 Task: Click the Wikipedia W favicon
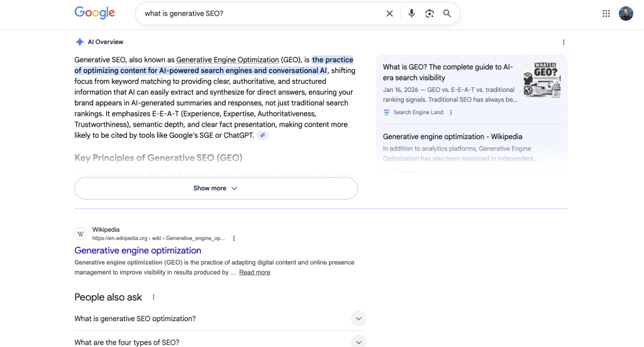click(x=81, y=234)
